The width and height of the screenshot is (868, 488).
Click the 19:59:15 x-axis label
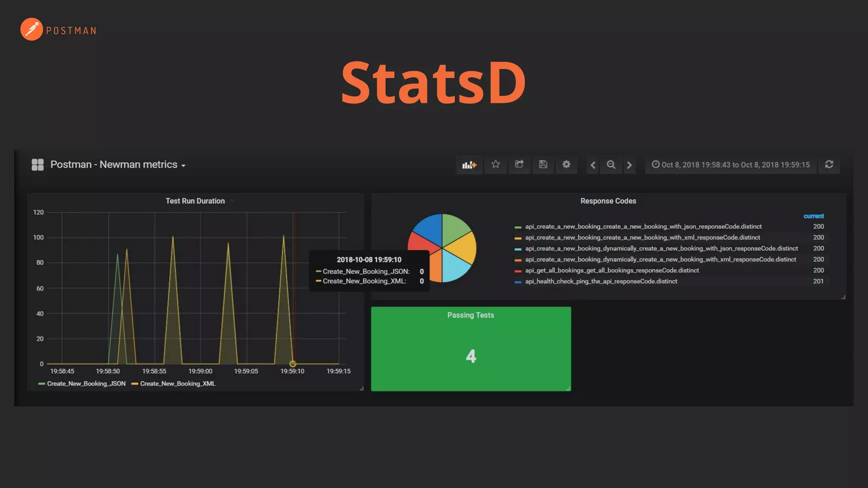[338, 372]
